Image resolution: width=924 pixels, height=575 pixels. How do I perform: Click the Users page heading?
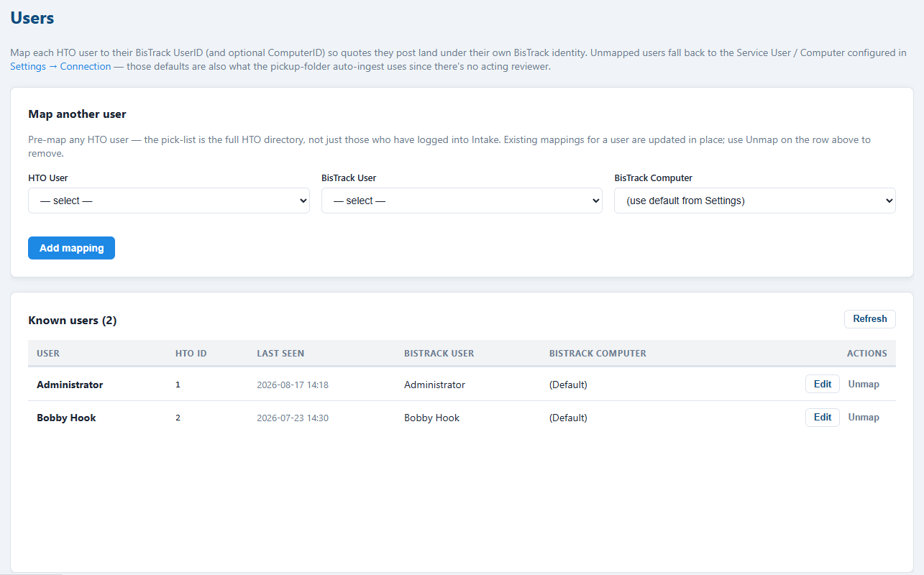pos(32,18)
